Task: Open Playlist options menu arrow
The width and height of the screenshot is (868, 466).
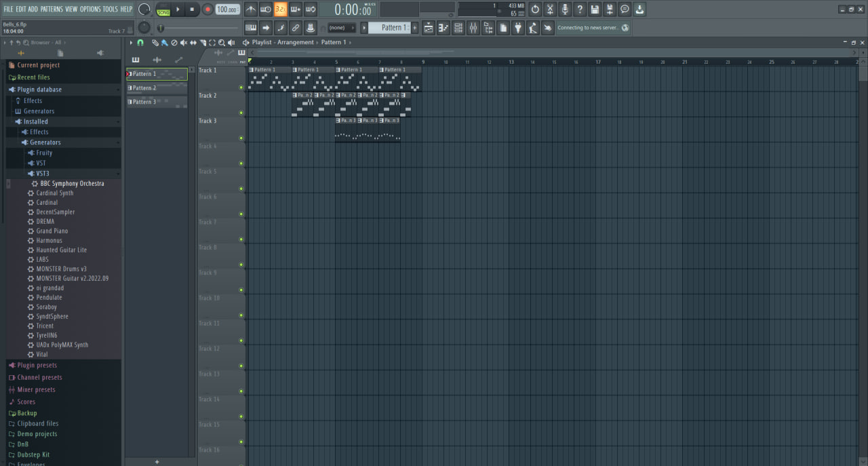Action: pyautogui.click(x=132, y=43)
